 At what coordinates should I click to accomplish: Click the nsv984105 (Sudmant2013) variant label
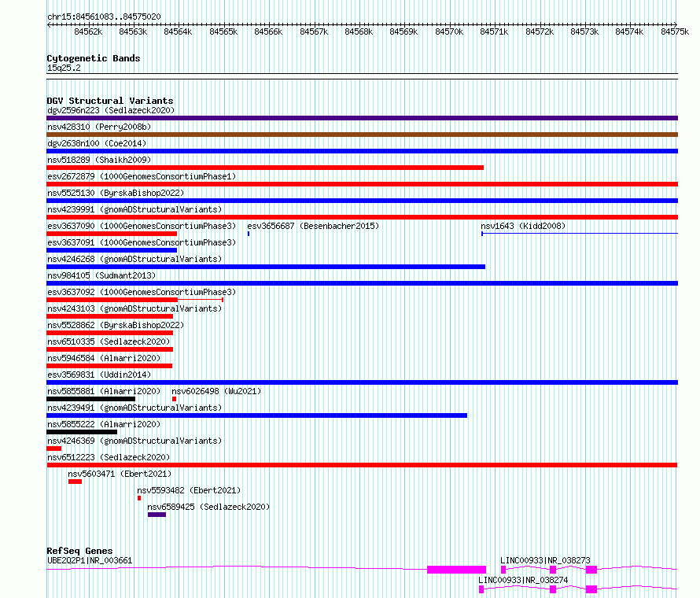pos(101,275)
